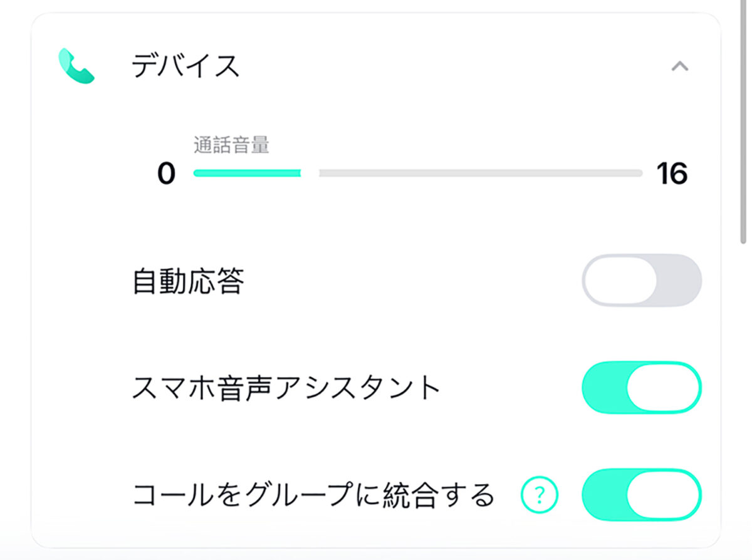Screen dimensions: 752x560
Task: Click the green phone handset icon
Action: 76,66
